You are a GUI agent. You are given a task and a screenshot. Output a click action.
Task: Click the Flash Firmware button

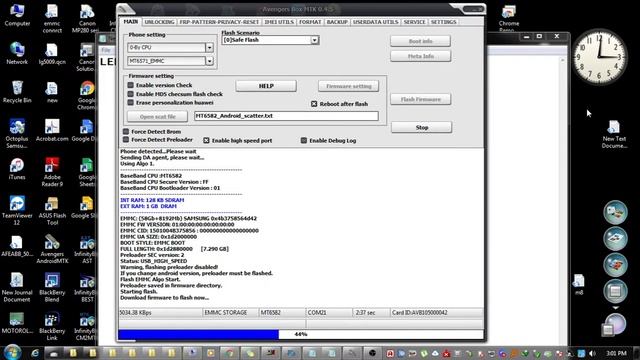point(420,99)
